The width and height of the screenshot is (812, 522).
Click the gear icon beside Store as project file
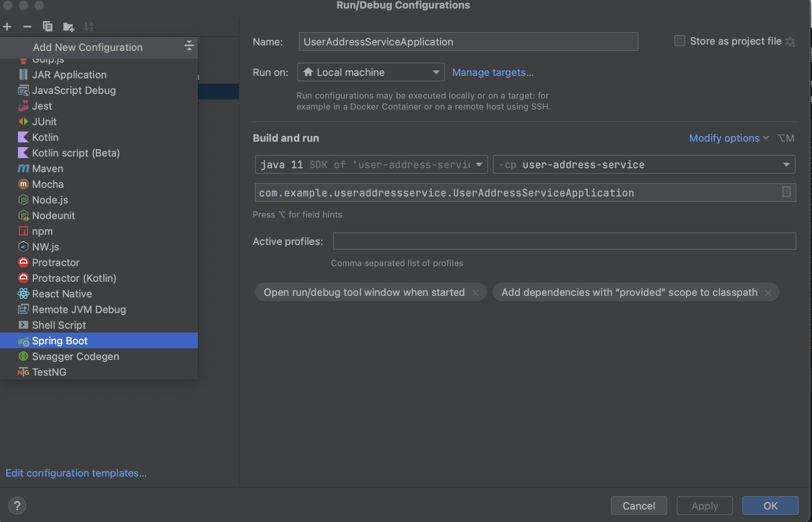click(x=790, y=41)
